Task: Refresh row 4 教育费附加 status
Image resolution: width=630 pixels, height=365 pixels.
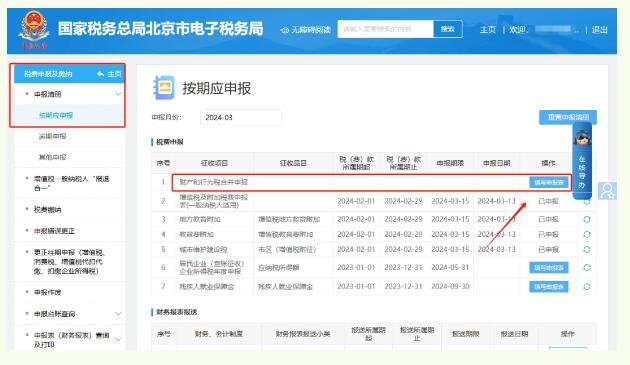Action: (587, 234)
